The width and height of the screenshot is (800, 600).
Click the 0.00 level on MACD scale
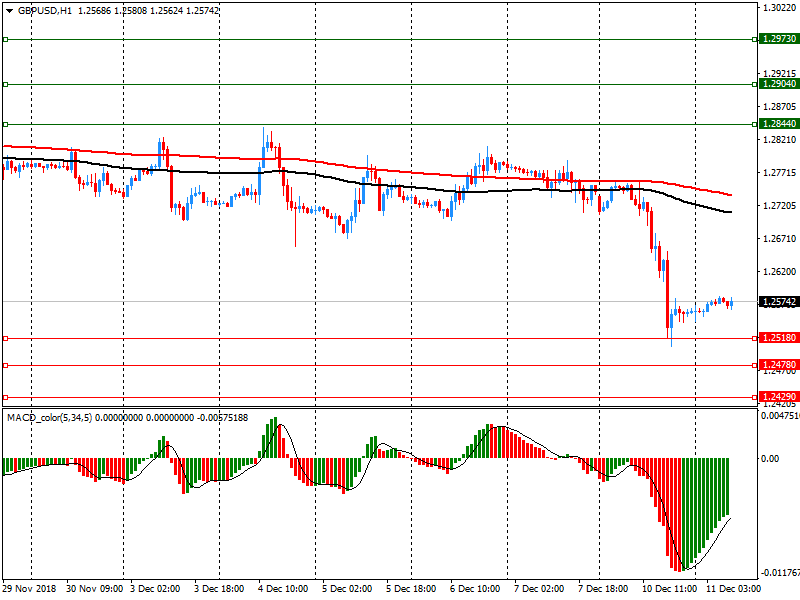pyautogui.click(x=771, y=458)
